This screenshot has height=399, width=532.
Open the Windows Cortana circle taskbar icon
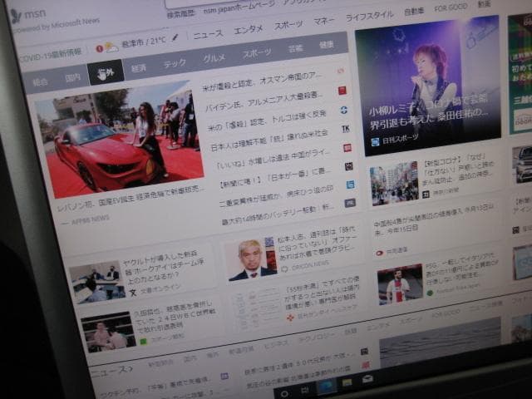(x=284, y=392)
